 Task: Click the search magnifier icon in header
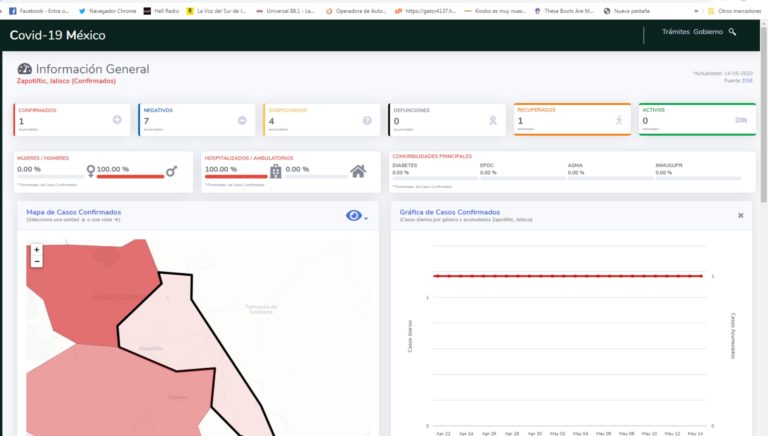point(733,33)
